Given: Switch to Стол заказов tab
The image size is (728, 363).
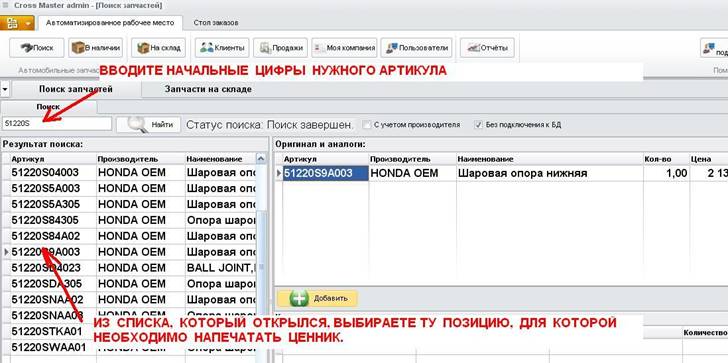Looking at the screenshot, I should point(216,22).
